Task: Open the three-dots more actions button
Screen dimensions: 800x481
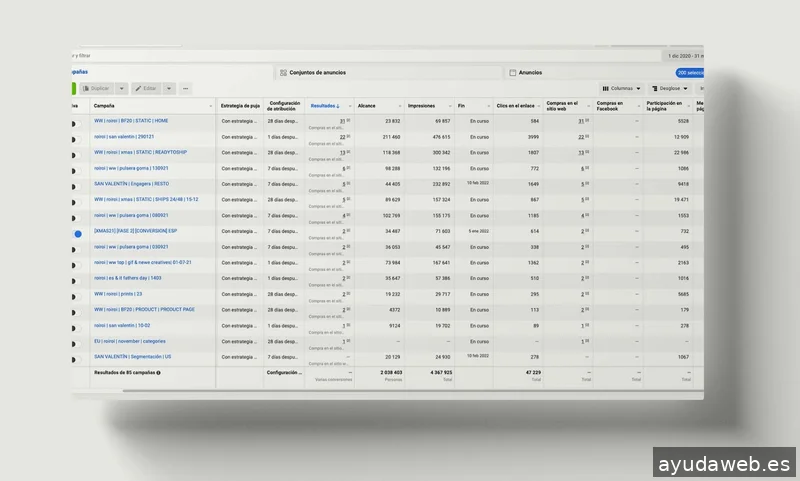Action: (x=185, y=89)
